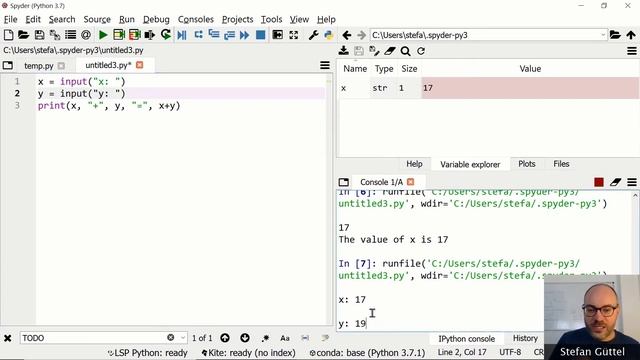Open the Source menu

97,19
